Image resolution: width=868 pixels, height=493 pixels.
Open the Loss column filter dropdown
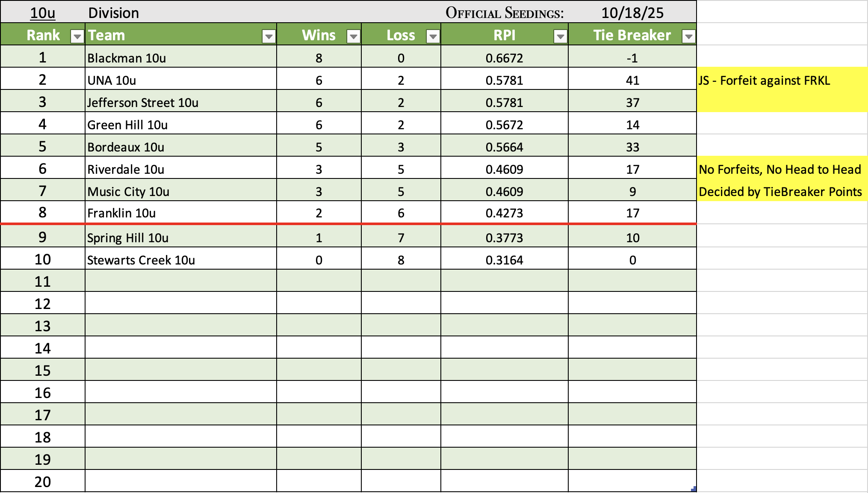pos(433,37)
